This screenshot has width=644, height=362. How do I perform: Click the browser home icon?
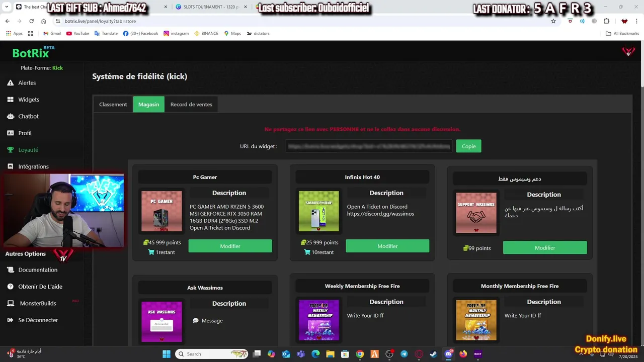point(44,21)
